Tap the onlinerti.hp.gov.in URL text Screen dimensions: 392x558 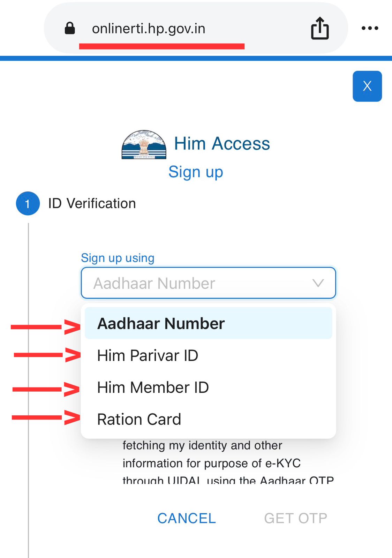coord(149,29)
